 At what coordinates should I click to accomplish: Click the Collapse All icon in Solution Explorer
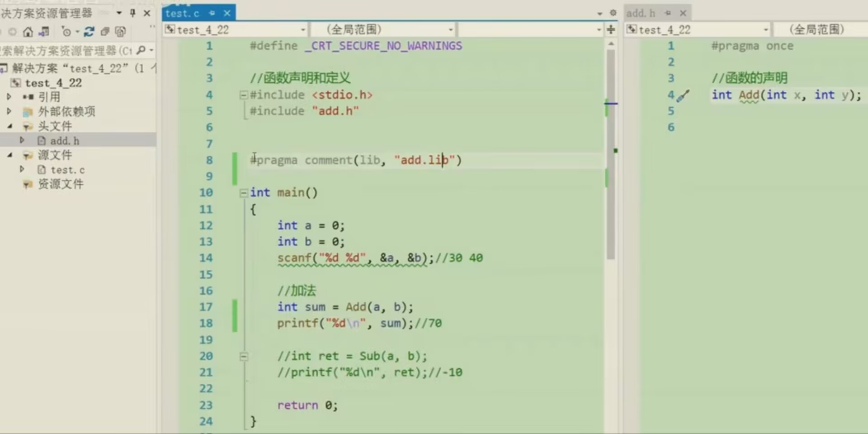point(105,32)
